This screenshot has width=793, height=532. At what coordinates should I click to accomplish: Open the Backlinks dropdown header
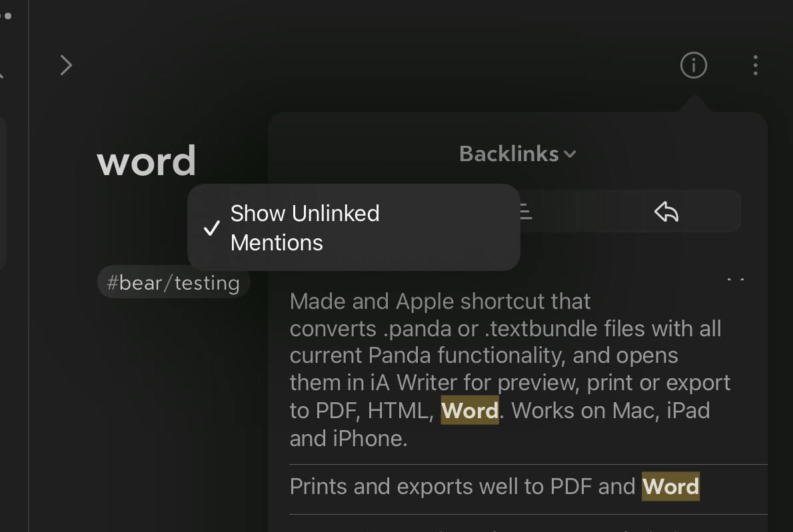click(517, 154)
